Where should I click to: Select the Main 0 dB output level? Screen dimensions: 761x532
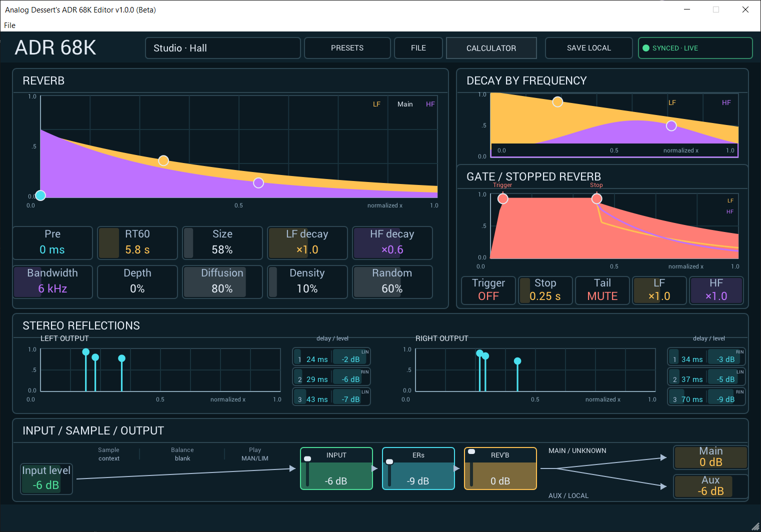pos(711,457)
